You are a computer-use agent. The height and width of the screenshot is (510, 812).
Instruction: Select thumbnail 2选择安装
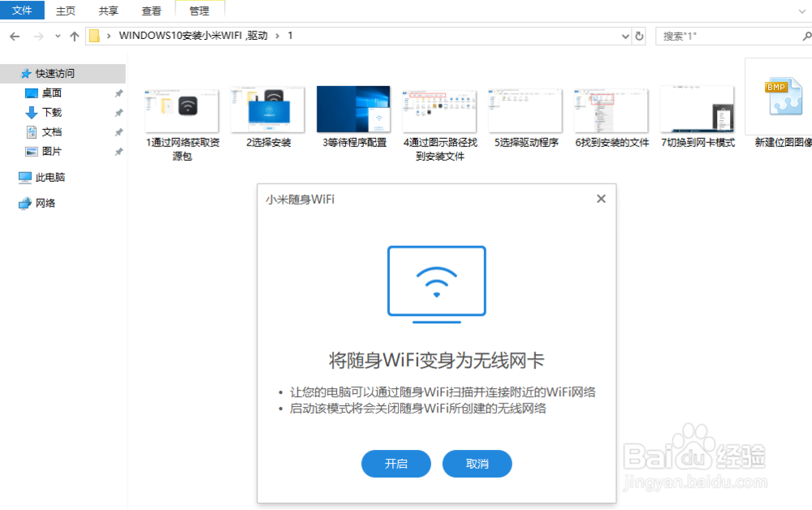268,110
